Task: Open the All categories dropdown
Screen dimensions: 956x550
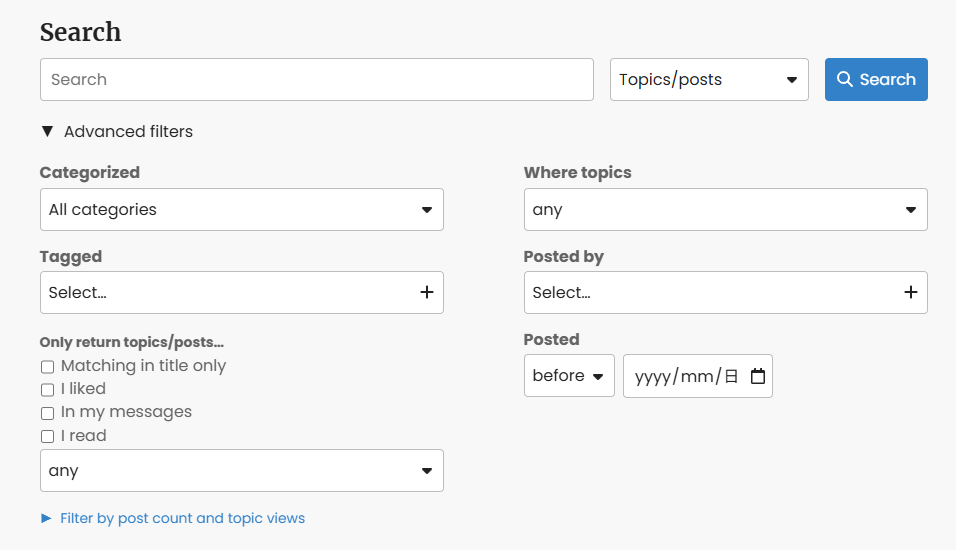Action: 241,210
